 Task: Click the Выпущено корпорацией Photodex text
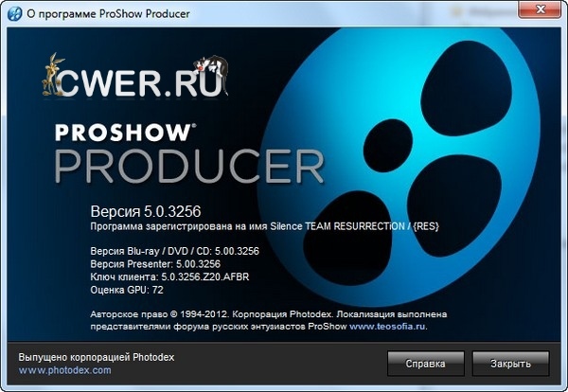point(97,357)
